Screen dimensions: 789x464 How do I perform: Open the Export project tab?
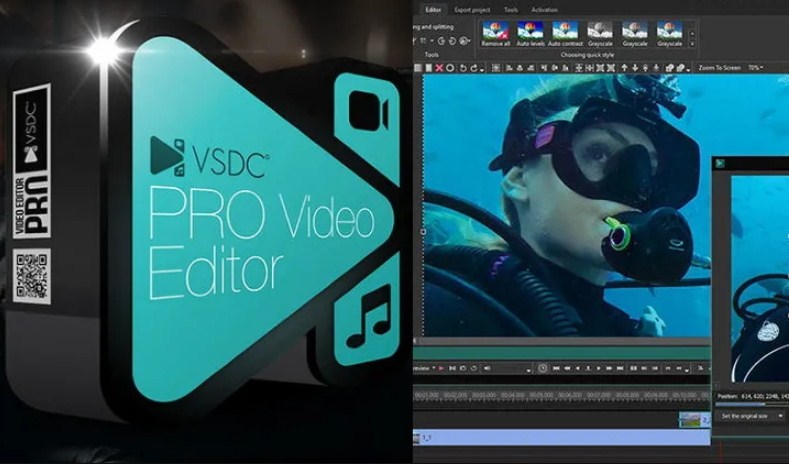point(472,10)
